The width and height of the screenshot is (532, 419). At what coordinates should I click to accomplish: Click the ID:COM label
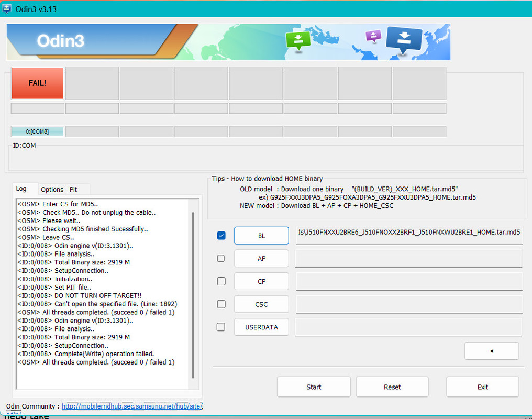(24, 145)
